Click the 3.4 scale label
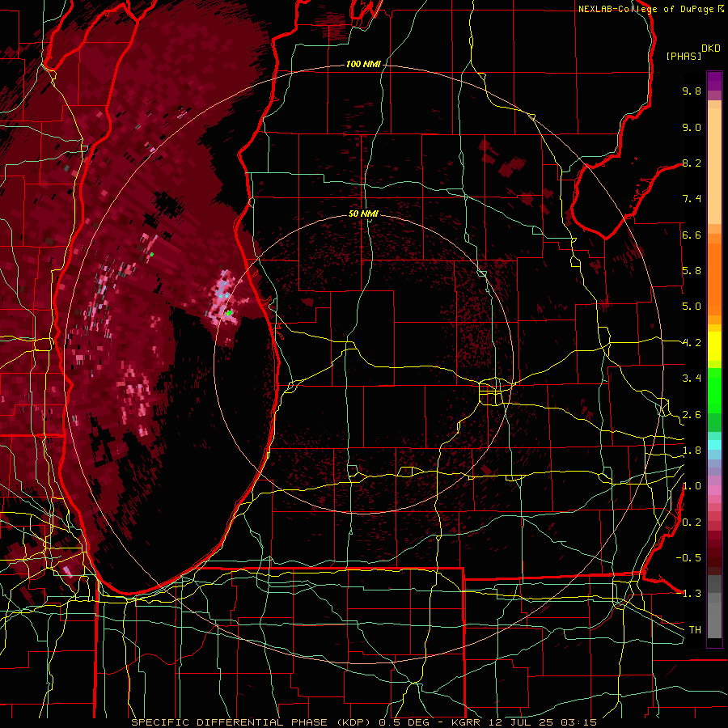The image size is (728, 728). (692, 379)
